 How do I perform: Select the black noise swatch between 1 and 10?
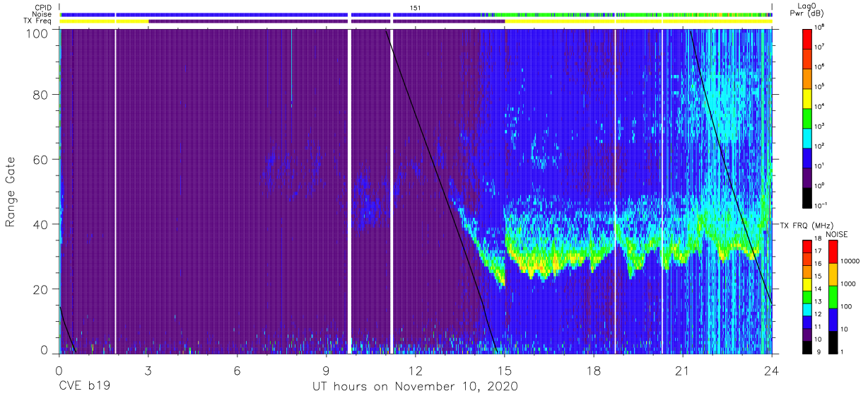[833, 342]
